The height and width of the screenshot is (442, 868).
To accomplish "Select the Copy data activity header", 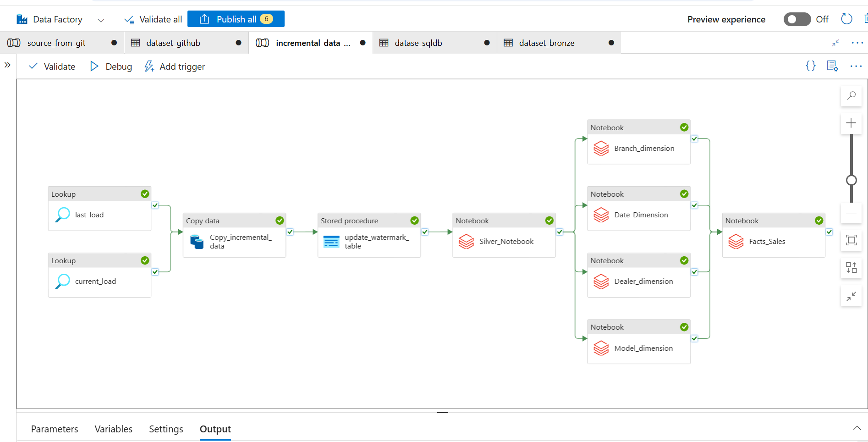I will pyautogui.click(x=234, y=221).
